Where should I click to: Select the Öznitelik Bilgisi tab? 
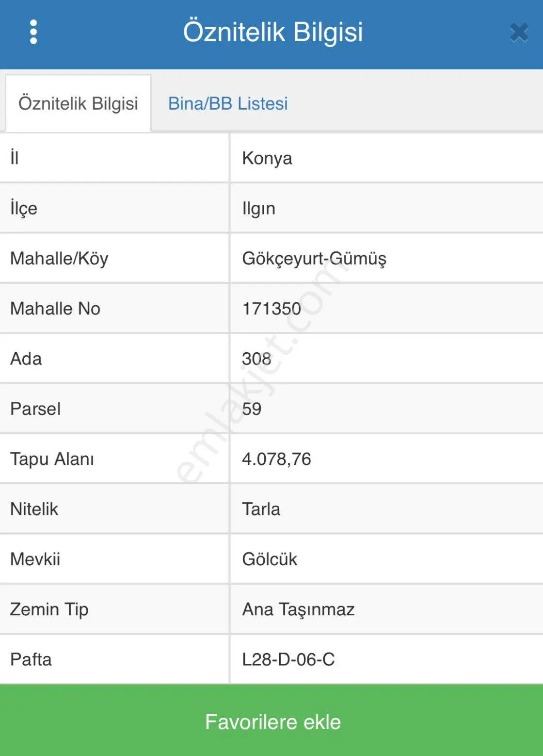[x=78, y=103]
